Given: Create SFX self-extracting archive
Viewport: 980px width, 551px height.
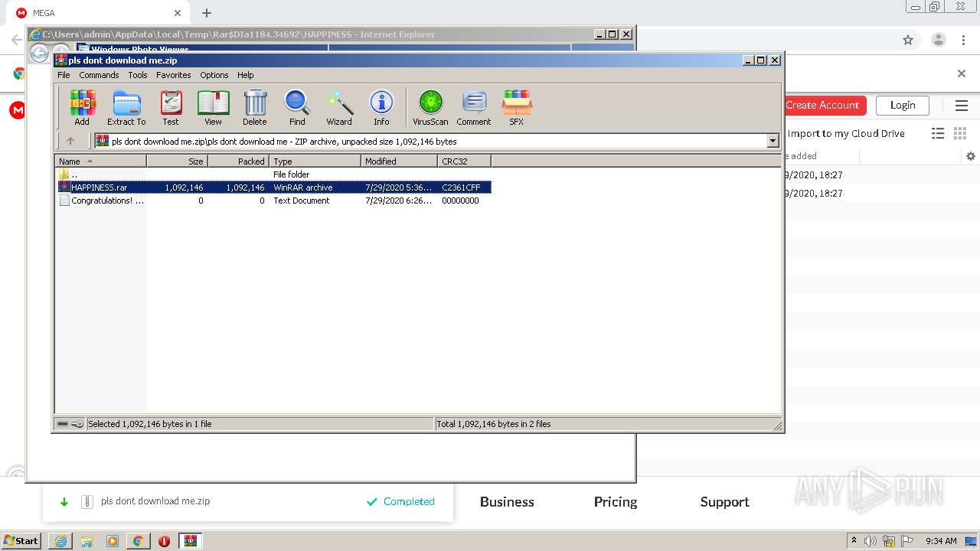Looking at the screenshot, I should (517, 107).
